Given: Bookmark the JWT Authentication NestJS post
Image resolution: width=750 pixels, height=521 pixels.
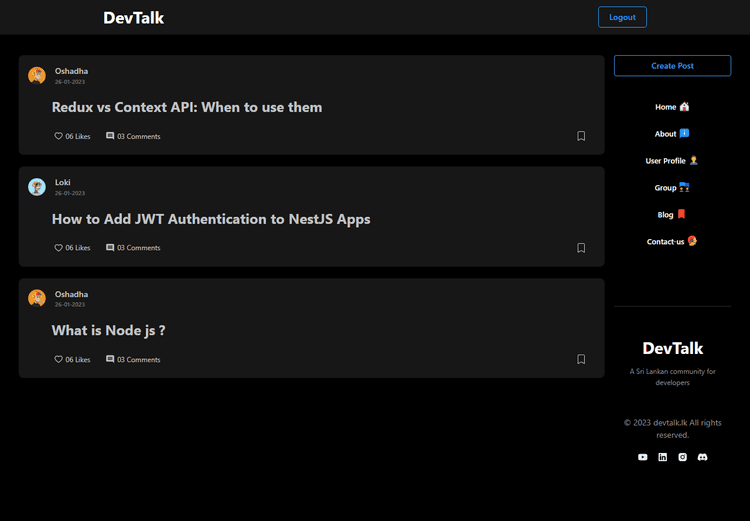Looking at the screenshot, I should click(x=581, y=248).
